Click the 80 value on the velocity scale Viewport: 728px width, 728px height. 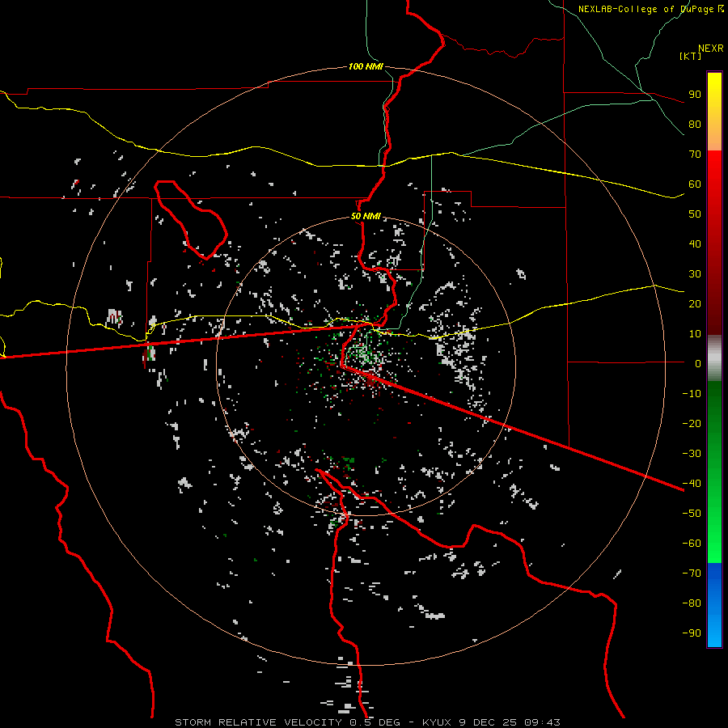[x=695, y=124]
